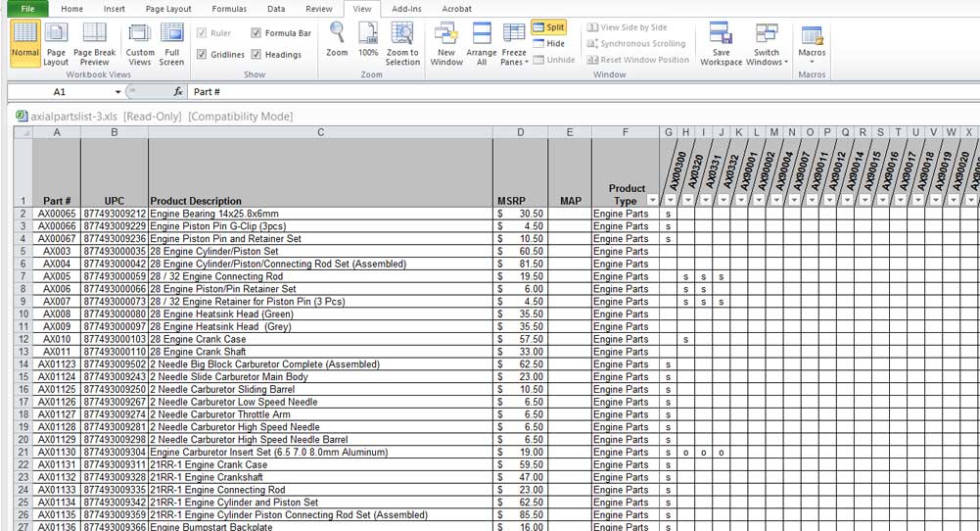Uncheck the Headings checkbox
The image size is (980, 531).
click(256, 55)
